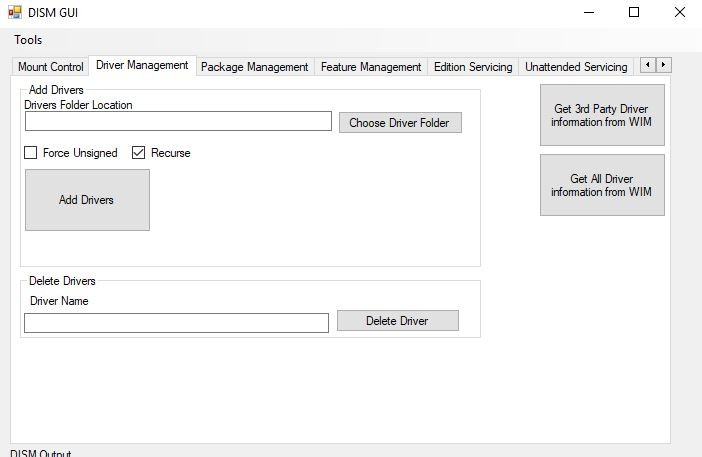Open the Tools menu
Image resolution: width=702 pixels, height=457 pixels.
tap(28, 40)
